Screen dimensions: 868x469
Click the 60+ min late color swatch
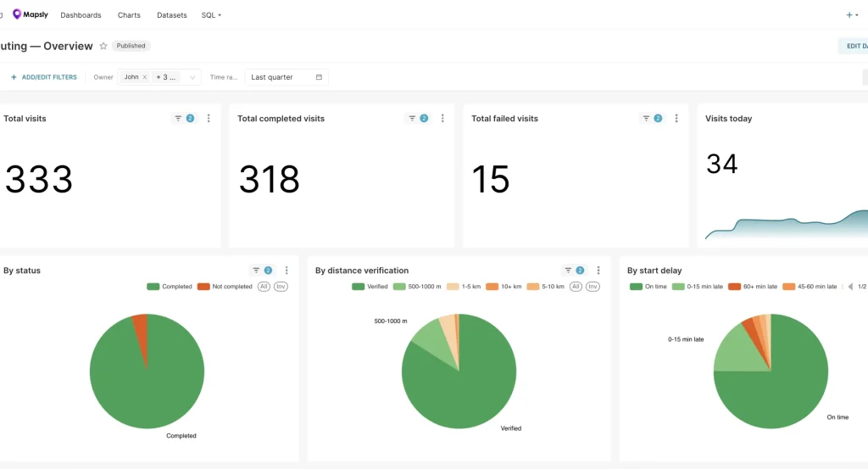(x=735, y=287)
